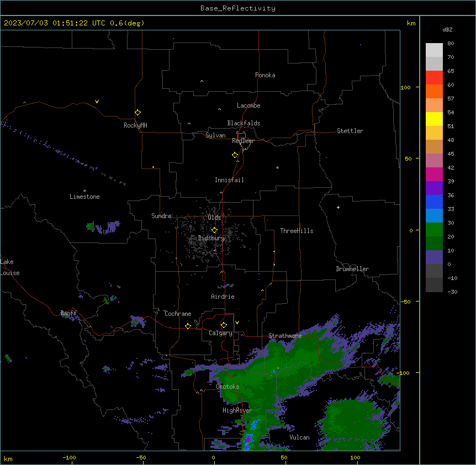Screen dimensions: 476x465
Task: Click the Airdrie label
Action: click(x=223, y=297)
